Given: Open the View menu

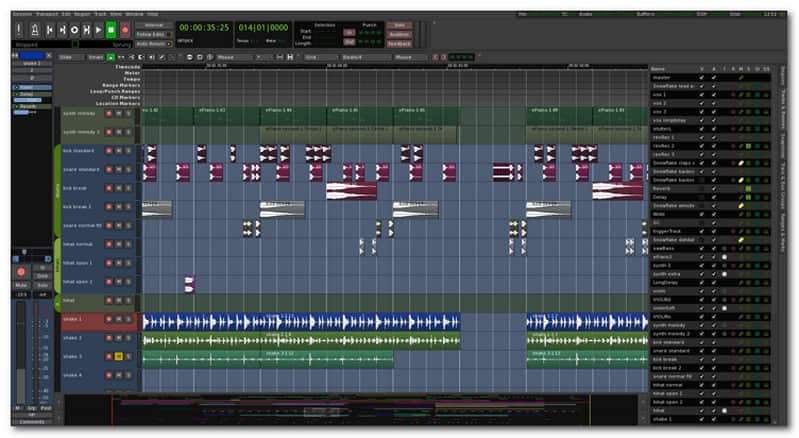Looking at the screenshot, I should [x=116, y=14].
